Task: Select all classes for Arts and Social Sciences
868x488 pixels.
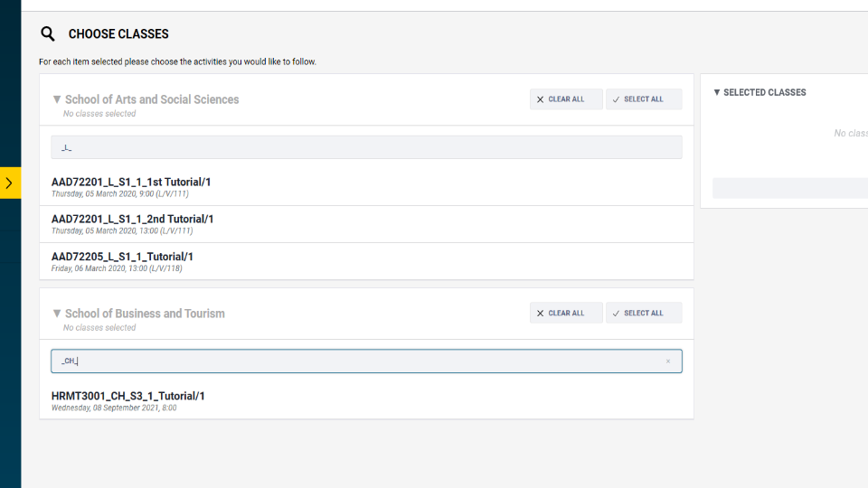Action: pyautogui.click(x=644, y=99)
